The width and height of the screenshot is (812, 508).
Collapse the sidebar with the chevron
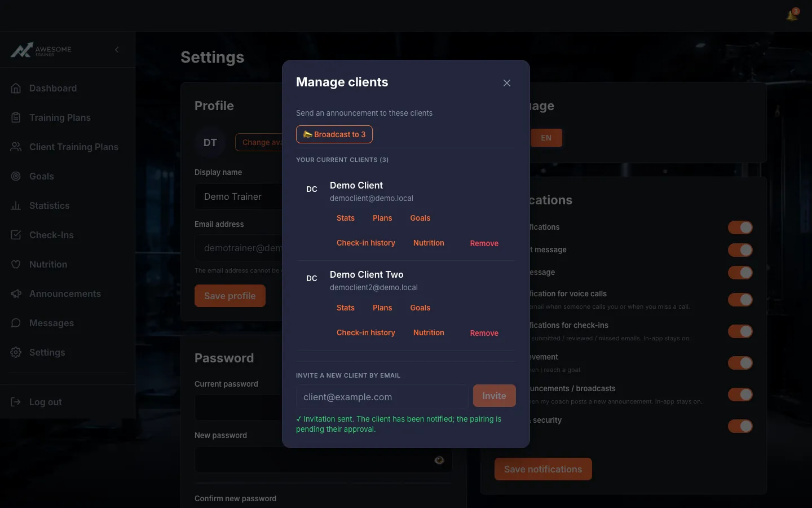coord(117,50)
